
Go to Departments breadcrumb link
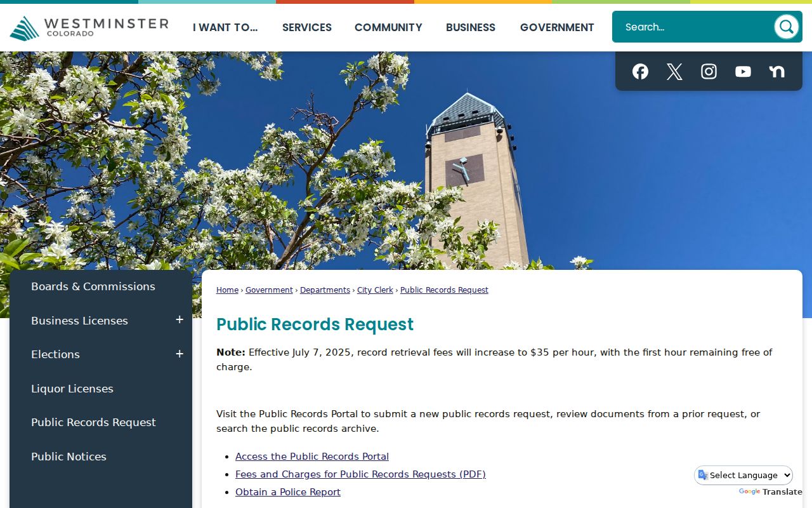[325, 290]
